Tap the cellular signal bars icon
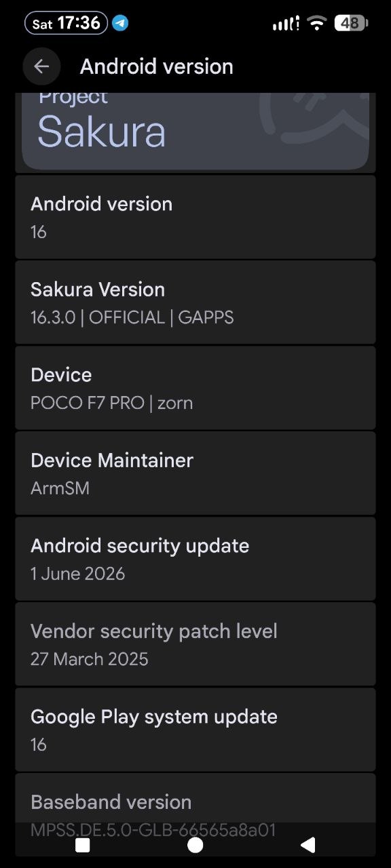The height and width of the screenshot is (868, 391). pyautogui.click(x=286, y=24)
